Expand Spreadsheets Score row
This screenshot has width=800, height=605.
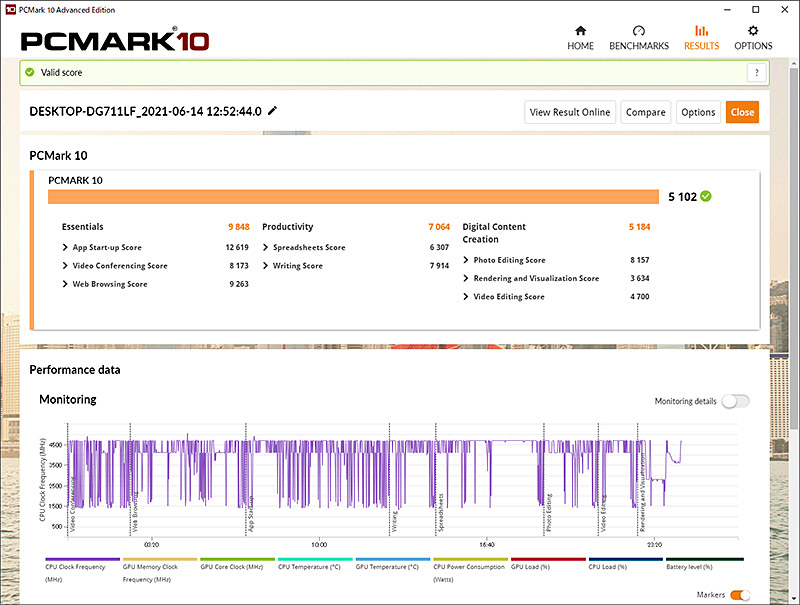[x=266, y=247]
